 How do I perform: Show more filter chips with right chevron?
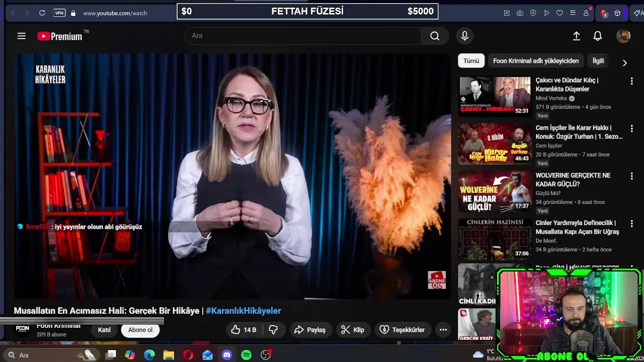click(624, 63)
